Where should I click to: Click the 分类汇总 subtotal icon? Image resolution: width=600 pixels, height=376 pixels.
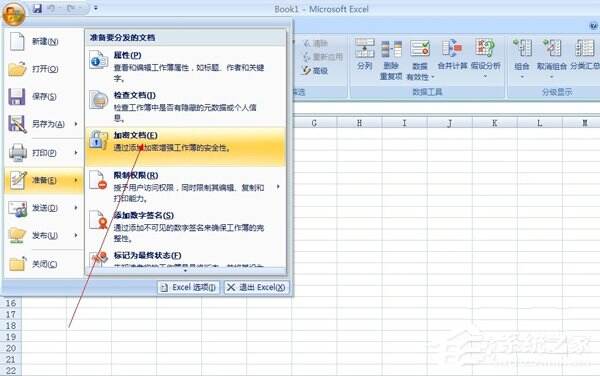point(585,48)
